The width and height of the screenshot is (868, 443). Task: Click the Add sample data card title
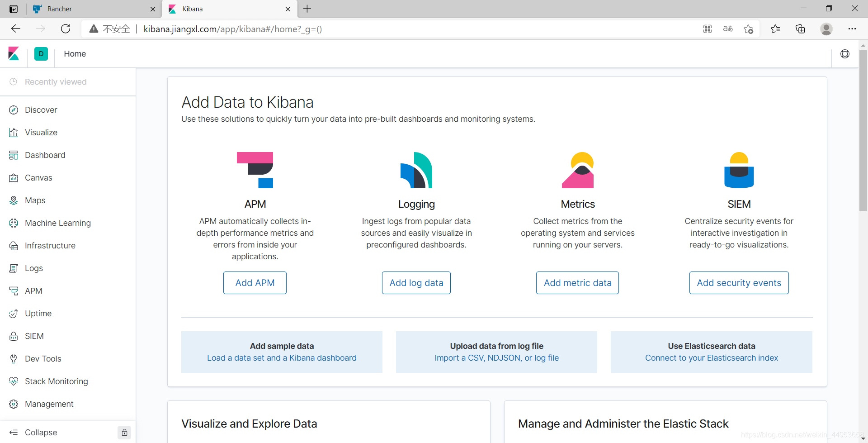coord(282,346)
